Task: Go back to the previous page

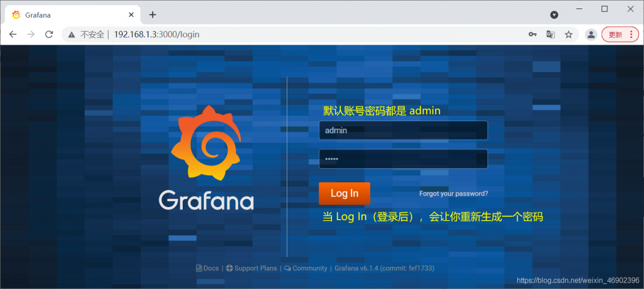Action: click(13, 34)
